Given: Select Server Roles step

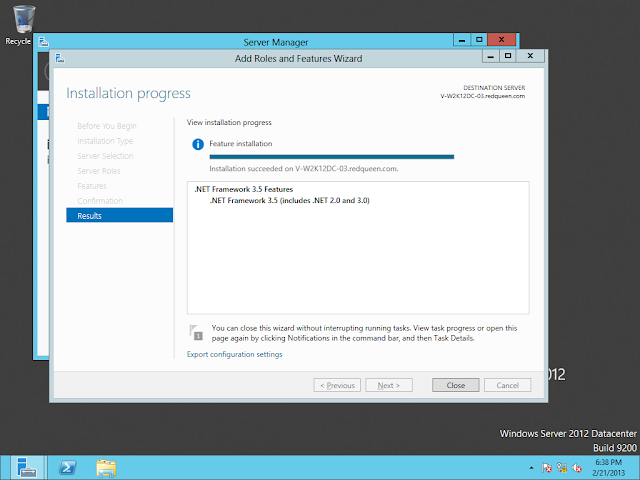Looking at the screenshot, I should 99,171.
